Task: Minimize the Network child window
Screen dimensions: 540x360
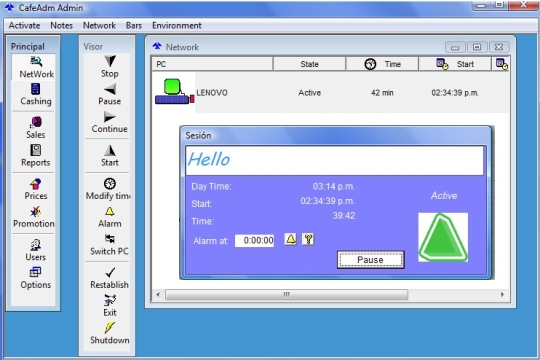Action: click(x=455, y=47)
